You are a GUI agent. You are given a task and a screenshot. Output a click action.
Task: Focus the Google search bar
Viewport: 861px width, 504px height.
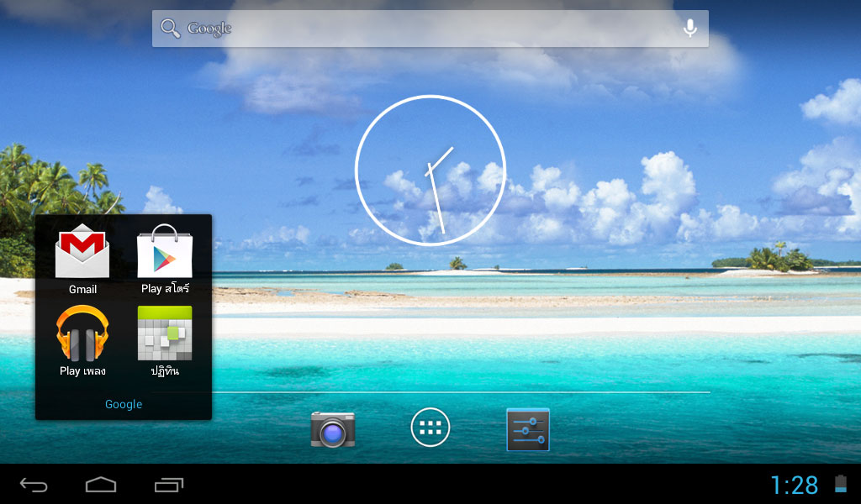[430, 29]
